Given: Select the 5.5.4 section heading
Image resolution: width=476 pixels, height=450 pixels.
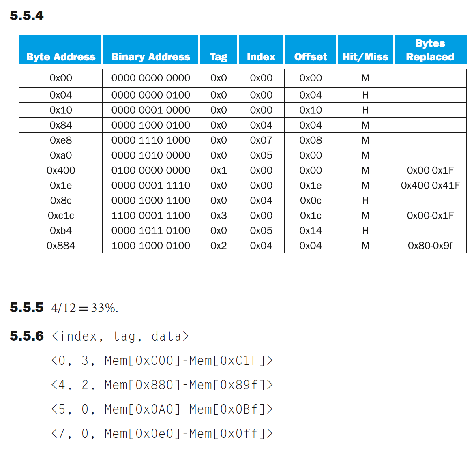Looking at the screenshot, I should tap(27, 16).
